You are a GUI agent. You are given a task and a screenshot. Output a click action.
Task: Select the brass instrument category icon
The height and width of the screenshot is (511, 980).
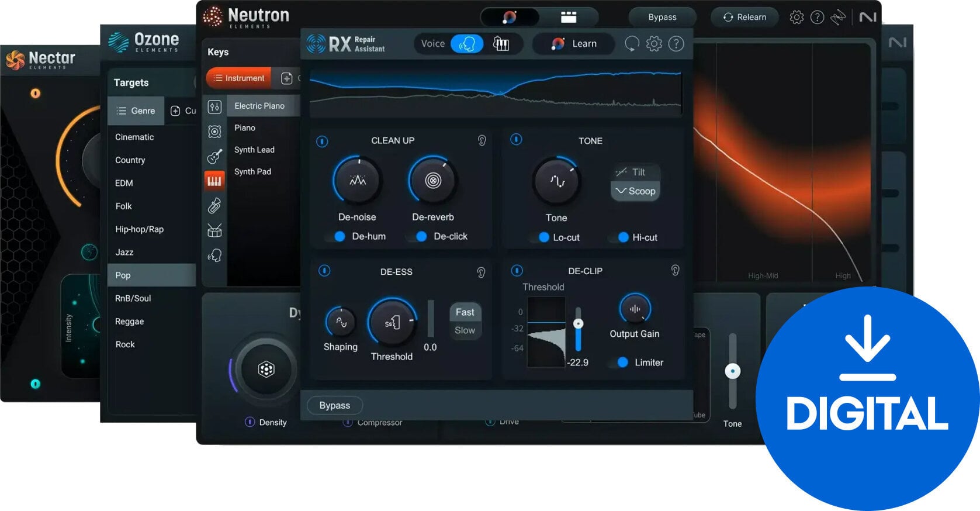214,205
